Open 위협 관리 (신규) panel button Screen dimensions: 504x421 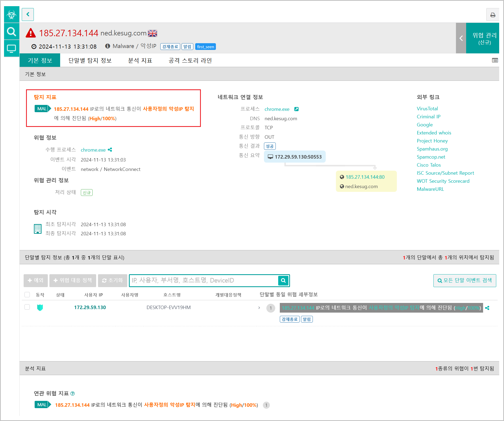coord(483,38)
